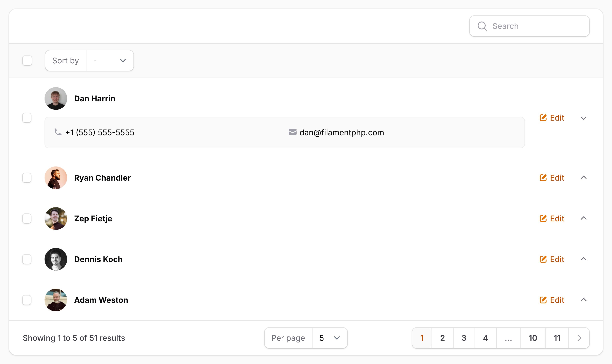Jump to page 11
This screenshot has height=364, width=612.
(x=557, y=338)
